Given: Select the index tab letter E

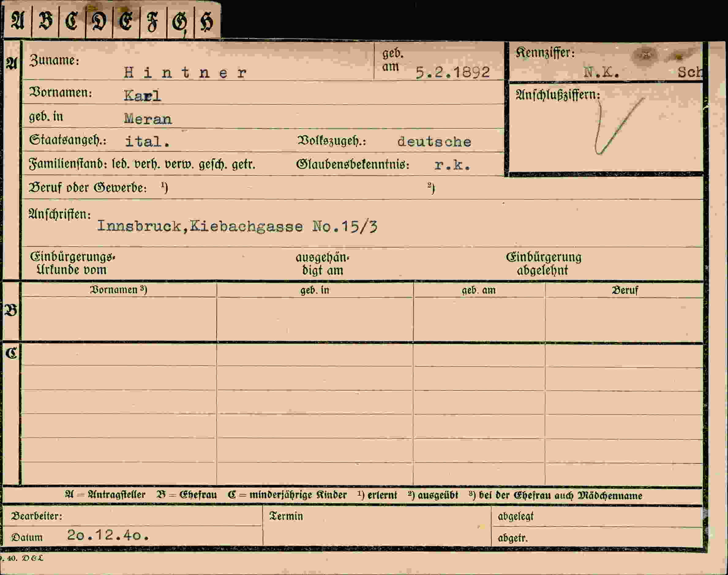Looking at the screenshot, I should pos(126,21).
